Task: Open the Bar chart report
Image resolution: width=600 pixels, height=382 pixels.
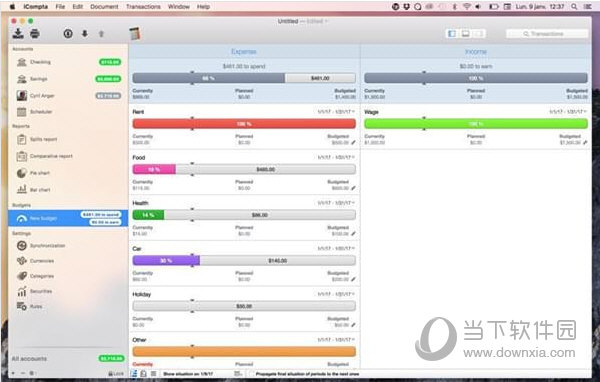Action: pos(68,189)
